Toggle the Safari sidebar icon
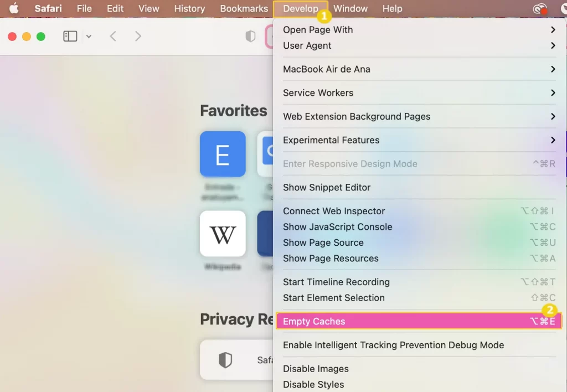Image resolution: width=567 pixels, height=392 pixels. click(70, 36)
